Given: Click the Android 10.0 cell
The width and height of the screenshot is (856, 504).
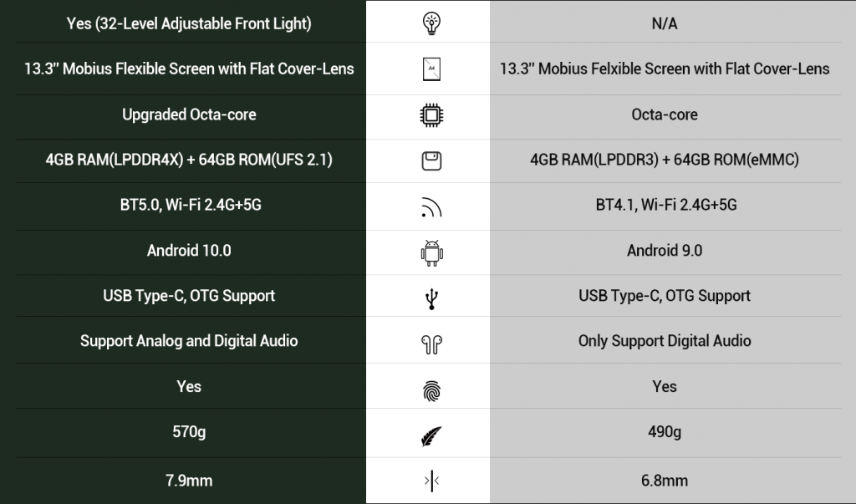Looking at the screenshot, I should point(189,251).
